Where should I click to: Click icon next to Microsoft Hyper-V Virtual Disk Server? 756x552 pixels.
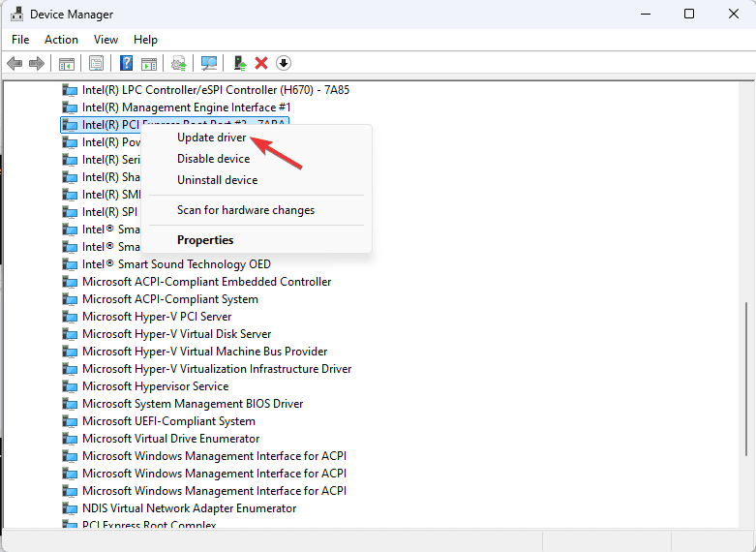tap(70, 334)
